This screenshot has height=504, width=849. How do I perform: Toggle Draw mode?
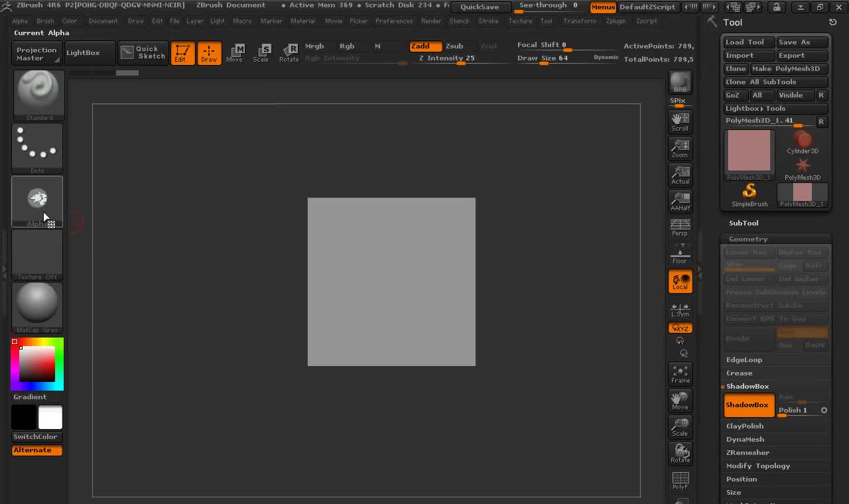pyautogui.click(x=209, y=53)
